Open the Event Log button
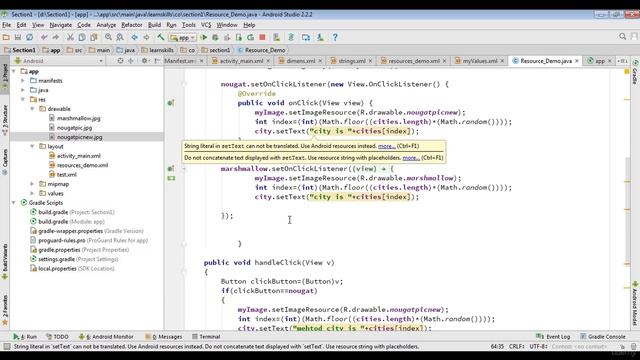Image resolution: width=640 pixels, height=360 pixels. pos(553,336)
